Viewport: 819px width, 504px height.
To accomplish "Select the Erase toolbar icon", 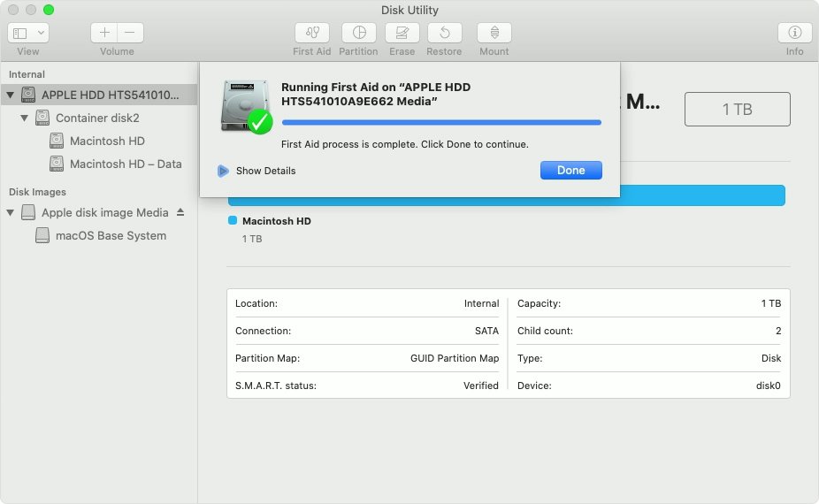I will [x=402, y=33].
